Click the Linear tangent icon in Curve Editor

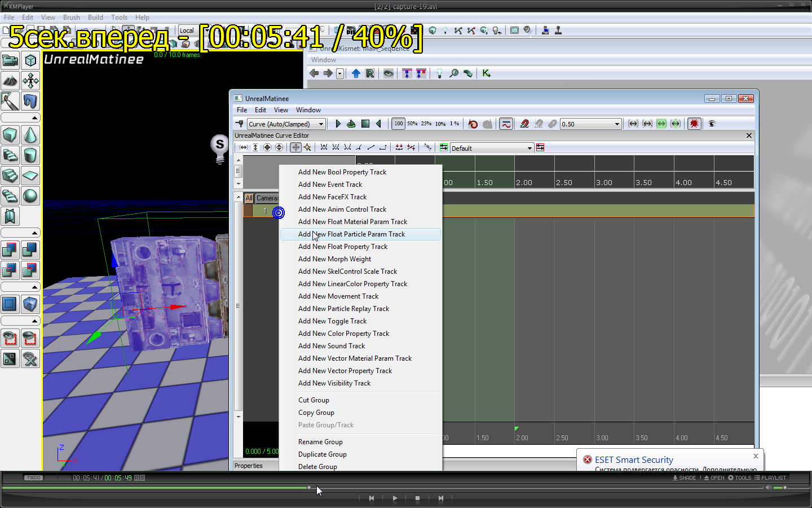[x=371, y=147]
